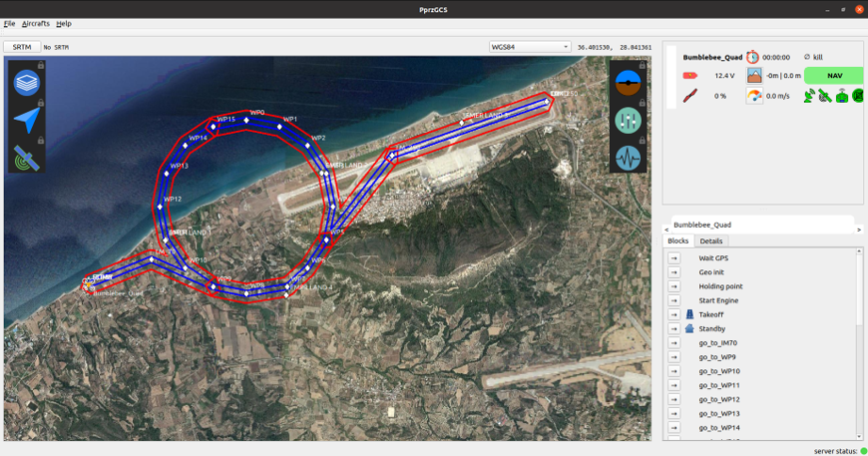
Task: Open the settings sliders widget
Action: click(x=628, y=121)
